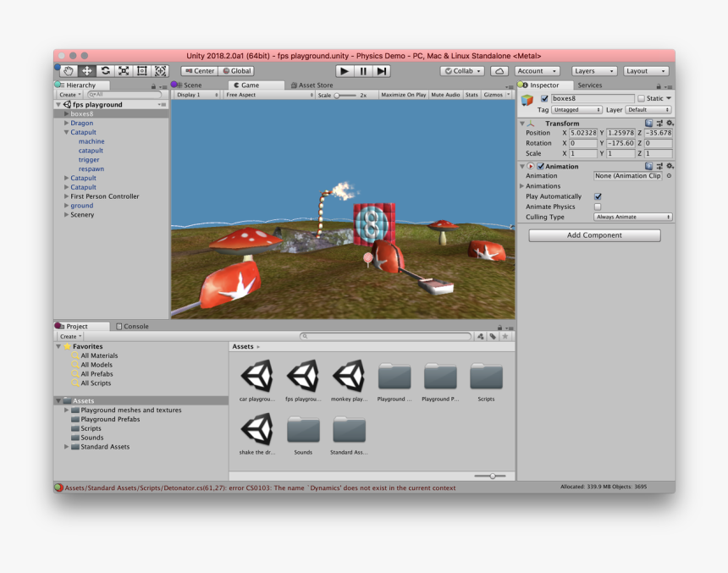The height and width of the screenshot is (573, 728).
Task: Pick animation clip with circle selector
Action: (669, 176)
